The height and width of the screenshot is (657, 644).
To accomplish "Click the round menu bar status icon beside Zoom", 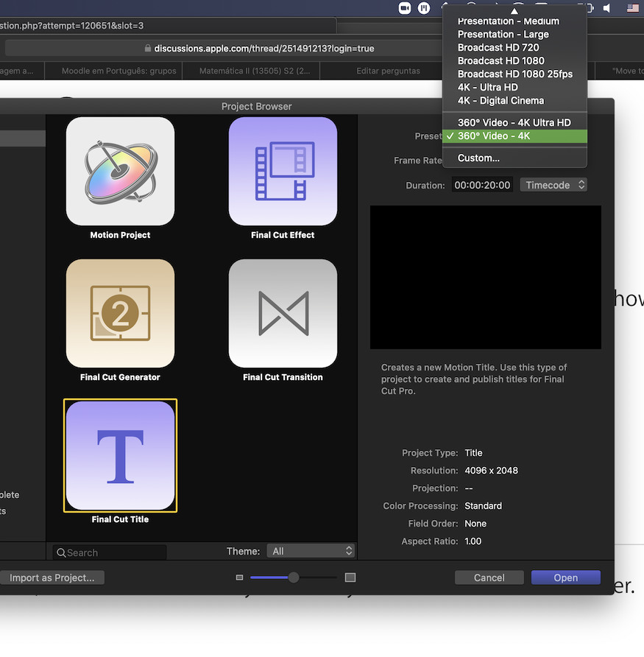I will (424, 8).
